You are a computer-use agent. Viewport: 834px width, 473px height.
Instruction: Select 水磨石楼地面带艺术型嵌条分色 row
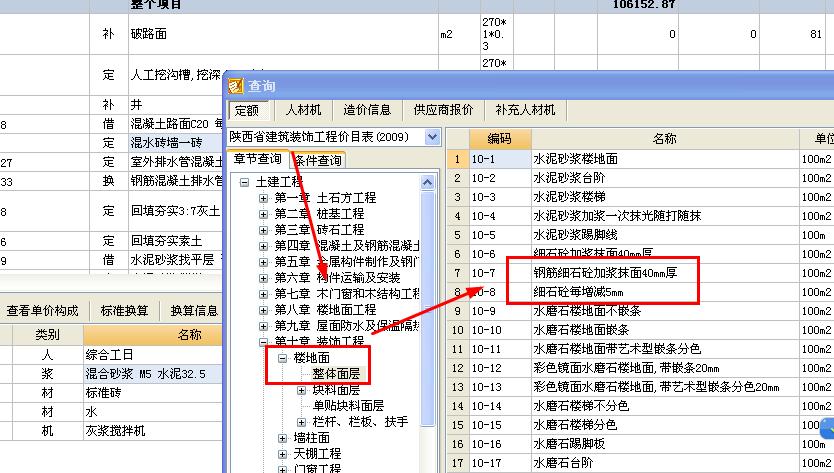[x=638, y=349]
